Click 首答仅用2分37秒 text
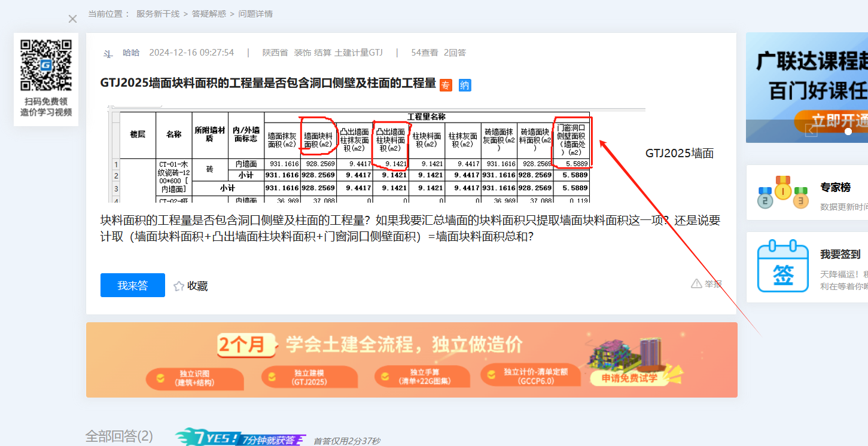 pos(347,441)
